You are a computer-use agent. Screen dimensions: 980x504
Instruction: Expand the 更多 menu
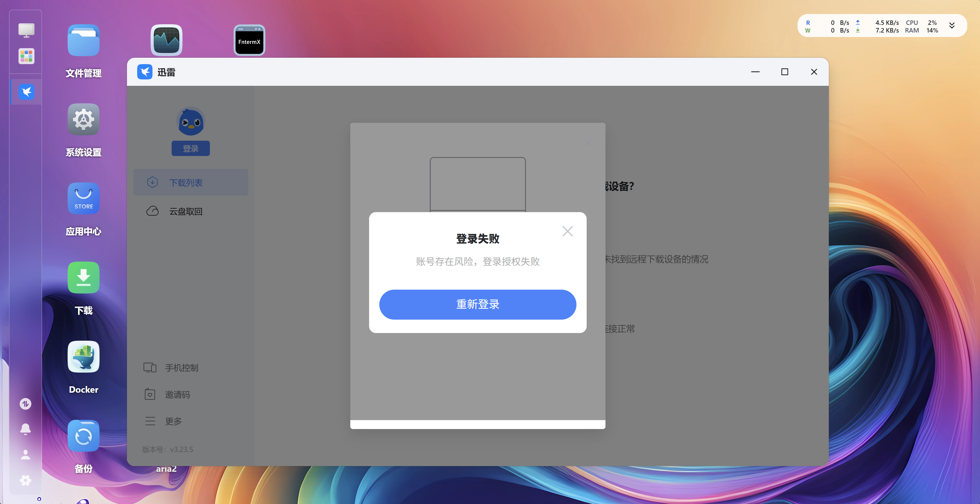click(173, 421)
